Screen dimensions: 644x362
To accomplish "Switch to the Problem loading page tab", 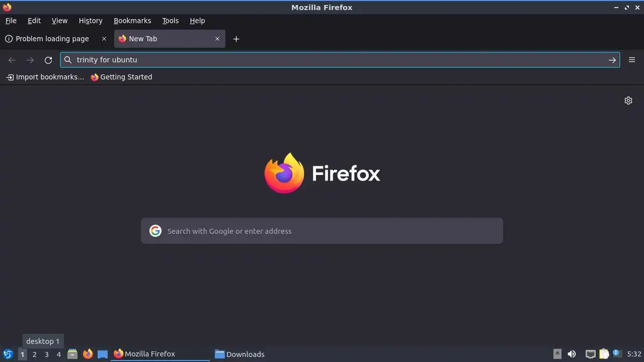I will [x=56, y=39].
